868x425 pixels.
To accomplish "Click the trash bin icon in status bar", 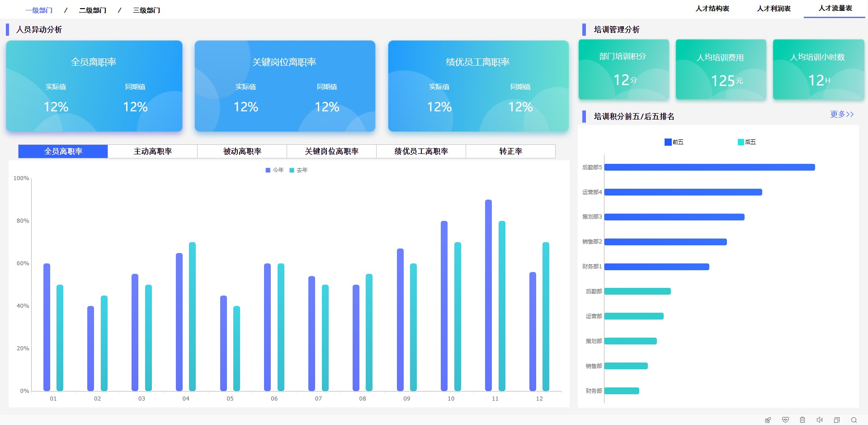I will 802,420.
